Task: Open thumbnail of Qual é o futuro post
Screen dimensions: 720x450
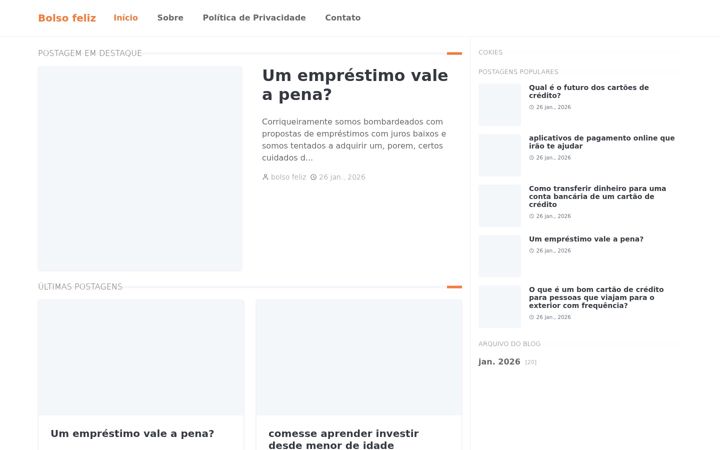Action: pos(500,105)
